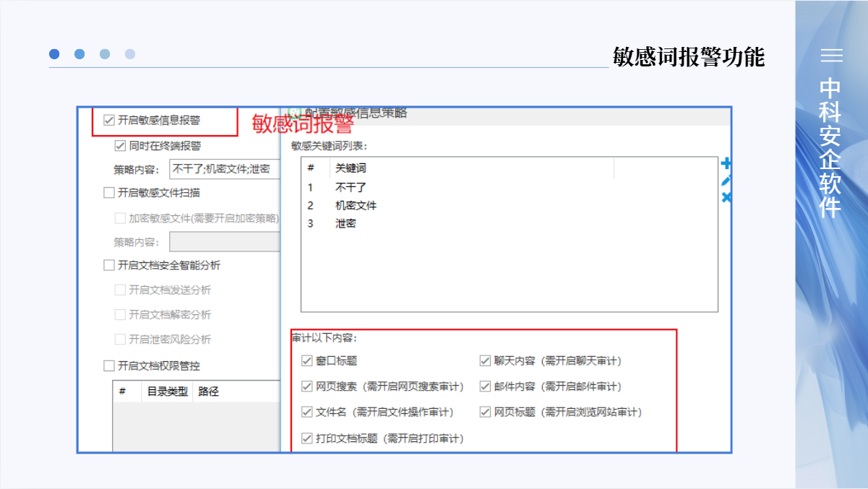Image resolution: width=868 pixels, height=489 pixels.
Task: Uncheck 聊天内容 audit option
Action: [x=485, y=361]
